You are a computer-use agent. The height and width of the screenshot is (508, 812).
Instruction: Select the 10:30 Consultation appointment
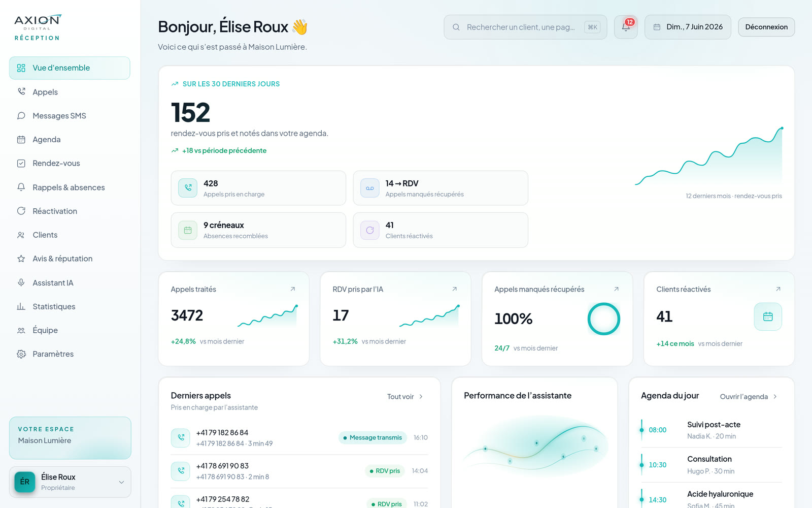click(712, 465)
